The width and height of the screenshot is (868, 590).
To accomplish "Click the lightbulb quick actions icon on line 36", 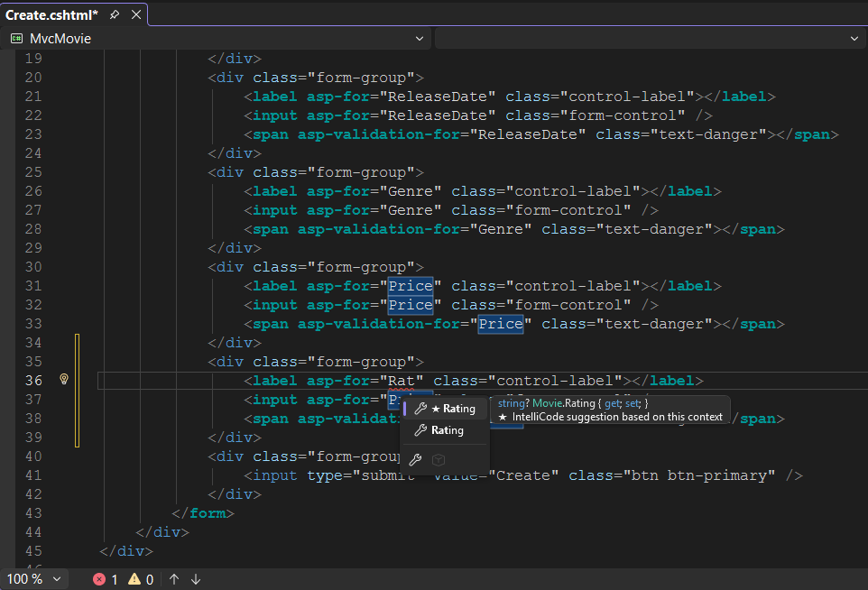I will pos(64,379).
